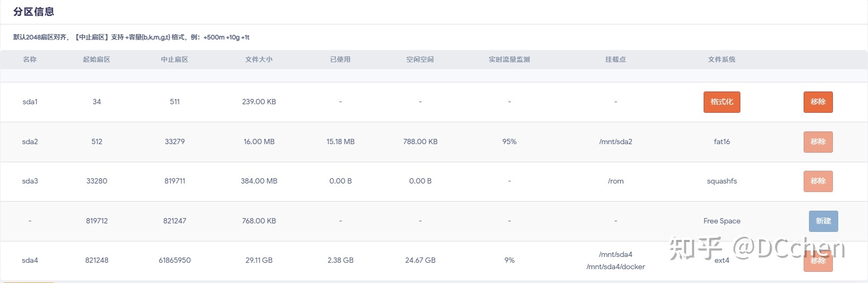
Task: Click the sda1 partition name
Action: (30, 102)
